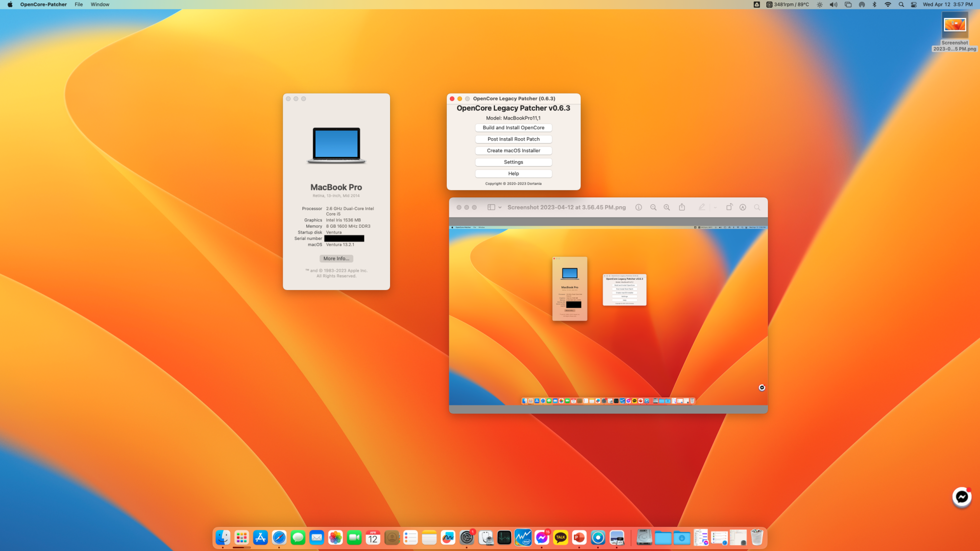Open KakaoTalk from the Dock
Image resolution: width=980 pixels, height=551 pixels.
click(x=561, y=538)
